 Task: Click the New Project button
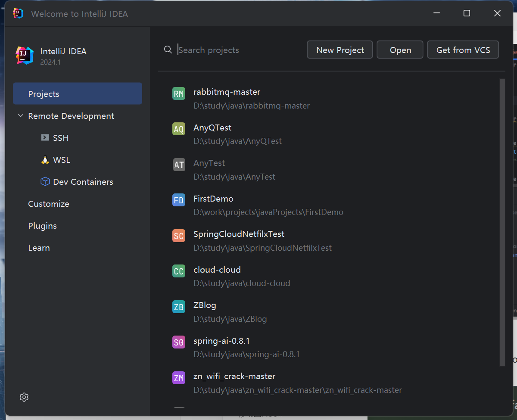[340, 50]
